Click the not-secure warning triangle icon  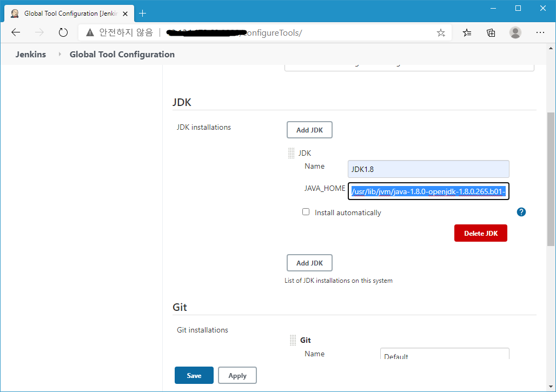click(90, 32)
